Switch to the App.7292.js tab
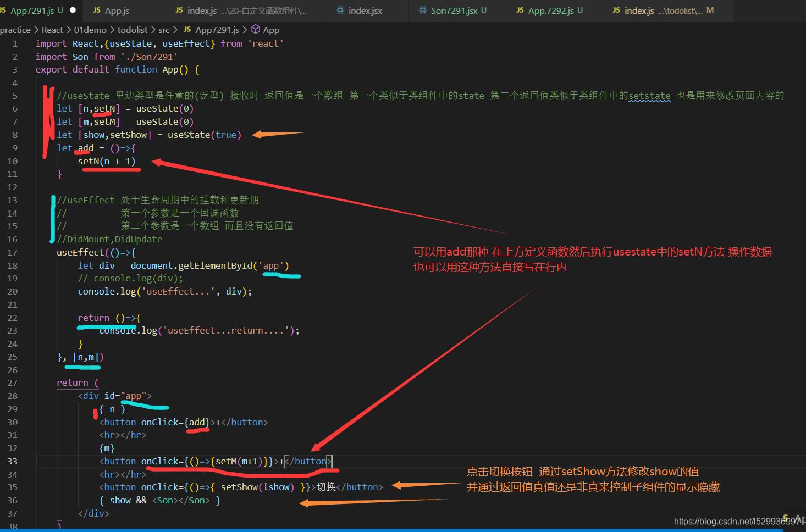The width and height of the screenshot is (806, 532). 555,10
